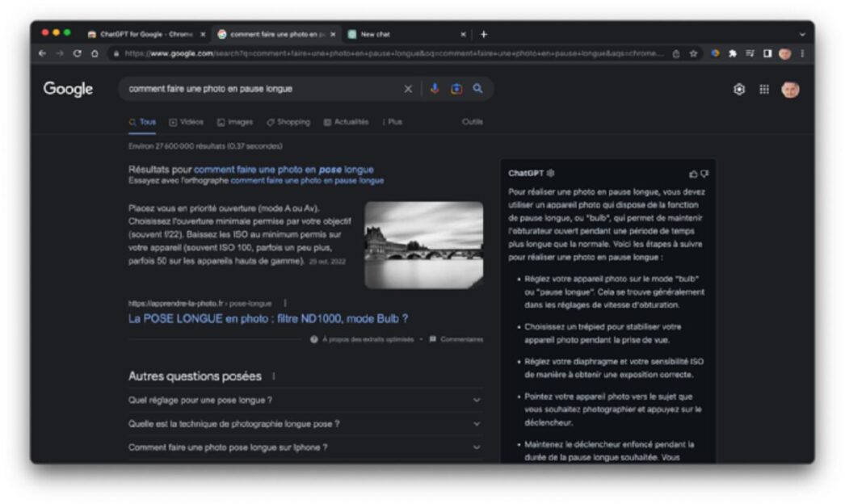Give thumbs down to ChatGPT answer
The height and width of the screenshot is (504, 845).
704,174
